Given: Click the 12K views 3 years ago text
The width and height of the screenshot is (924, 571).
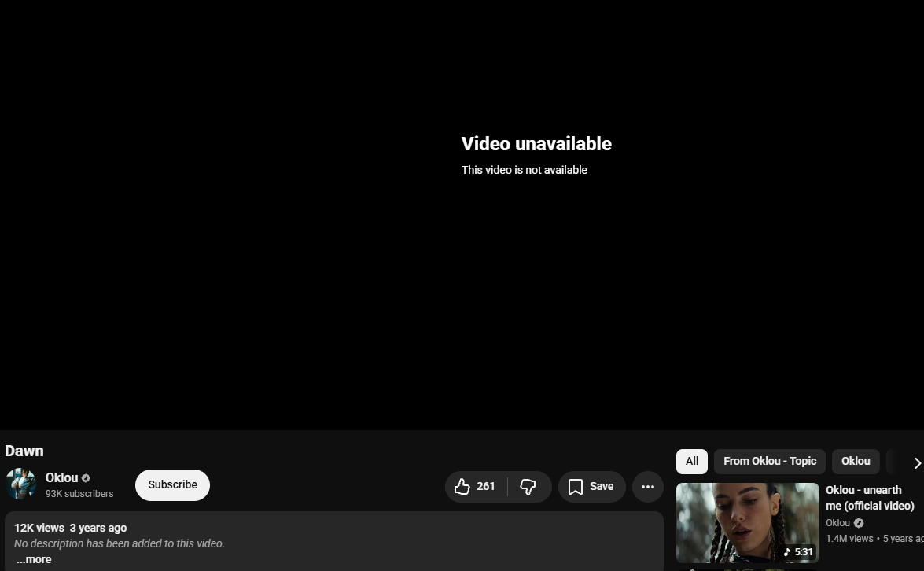Looking at the screenshot, I should pyautogui.click(x=70, y=528).
